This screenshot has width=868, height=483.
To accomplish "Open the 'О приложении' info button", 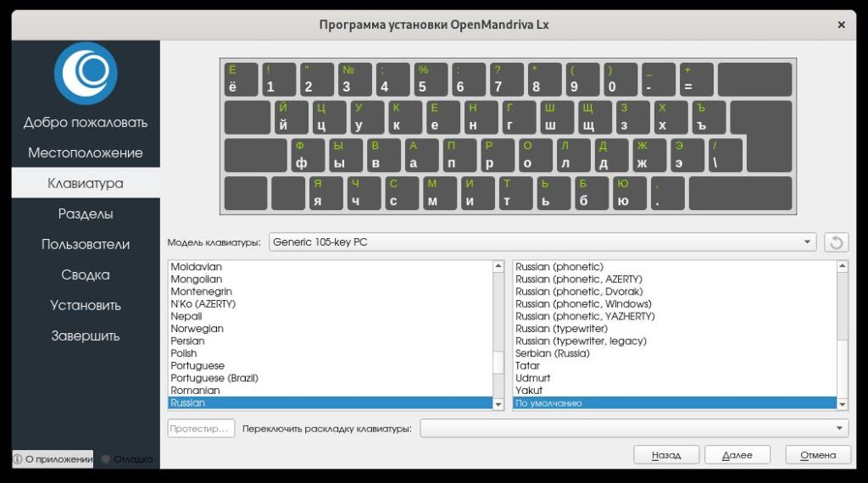I will [x=53, y=458].
